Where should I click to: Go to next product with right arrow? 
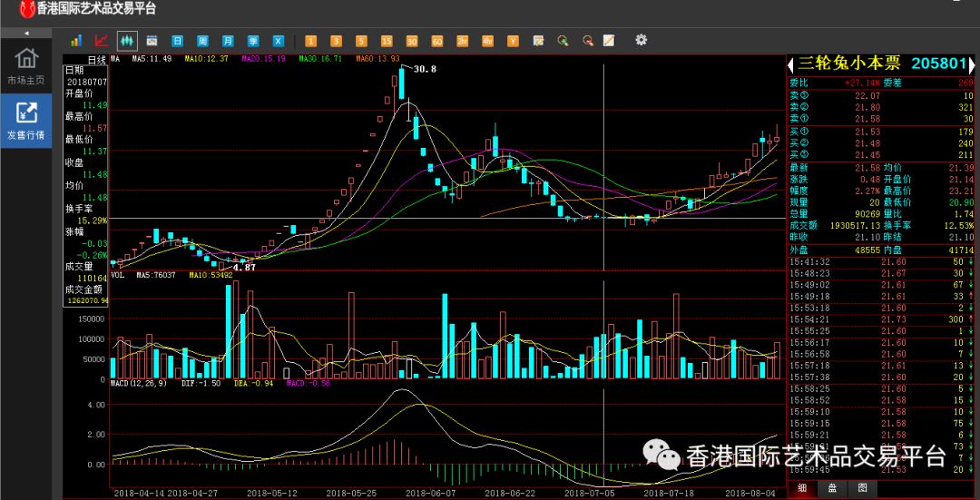coord(972,64)
